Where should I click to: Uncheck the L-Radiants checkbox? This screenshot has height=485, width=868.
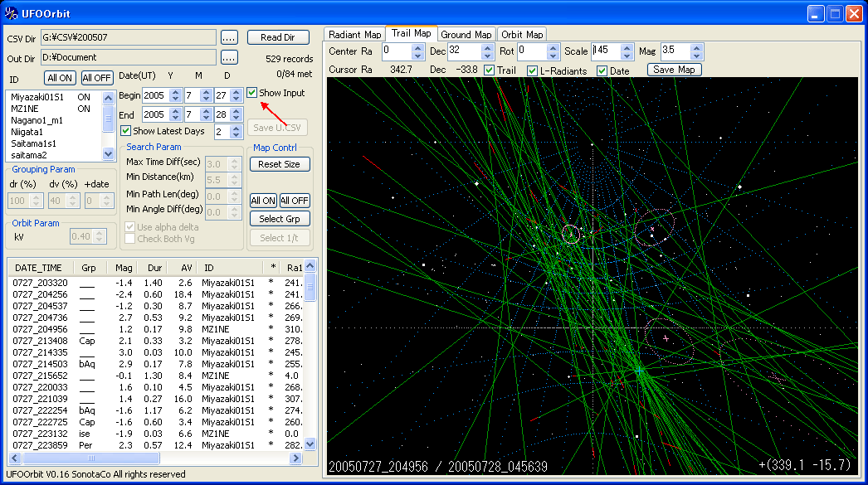532,70
